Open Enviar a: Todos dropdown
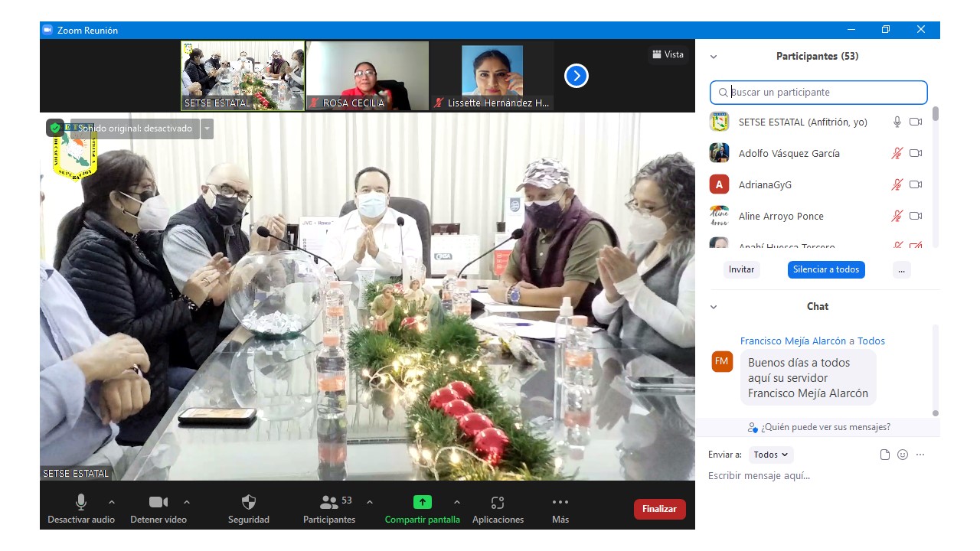The width and height of the screenshot is (980, 551). (x=771, y=455)
